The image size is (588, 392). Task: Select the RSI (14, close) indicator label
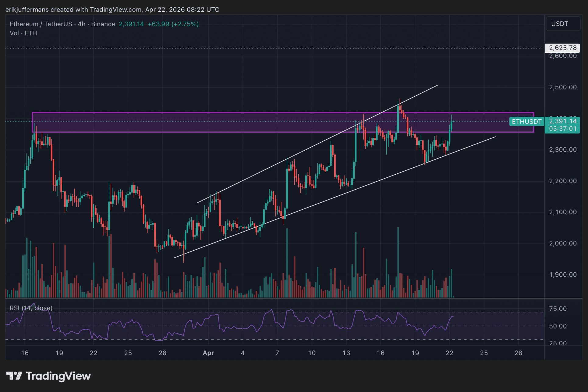pos(31,308)
